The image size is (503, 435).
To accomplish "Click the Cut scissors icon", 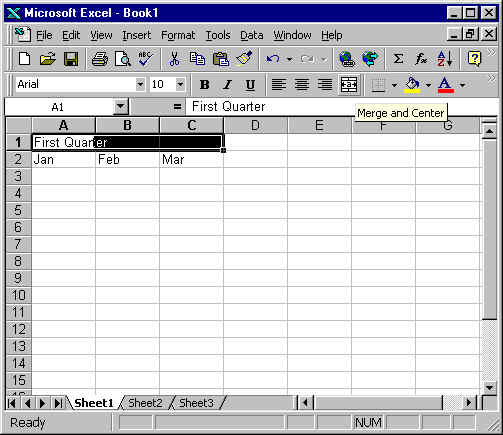I will (174, 59).
